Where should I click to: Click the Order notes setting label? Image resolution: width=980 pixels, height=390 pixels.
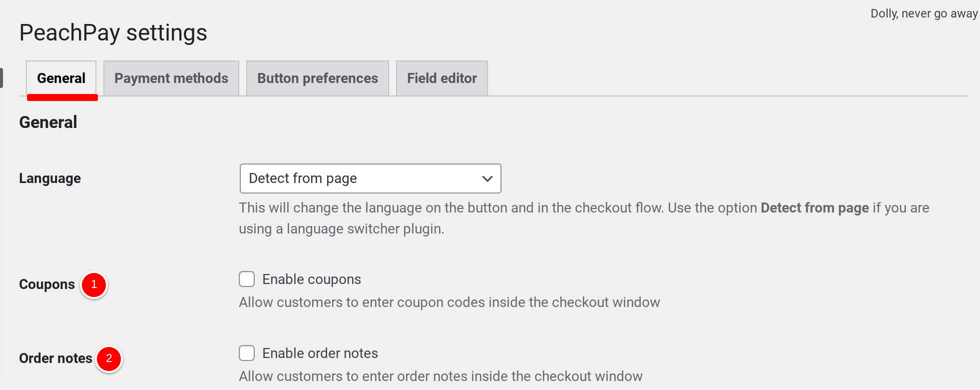56,358
